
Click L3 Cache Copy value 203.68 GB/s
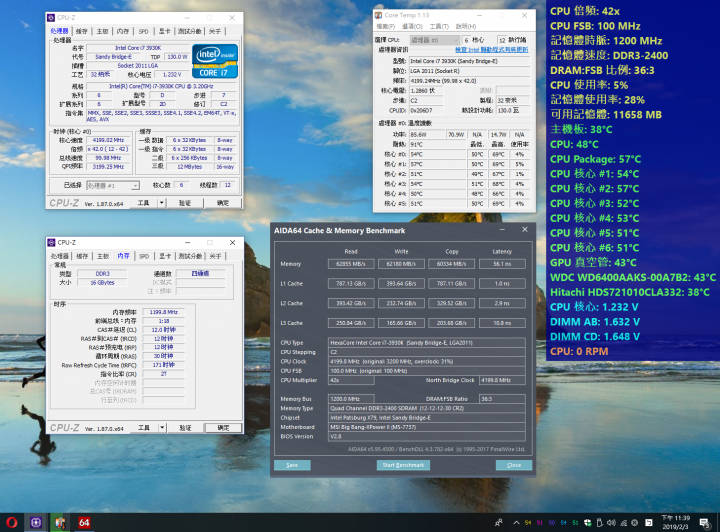tap(452, 323)
